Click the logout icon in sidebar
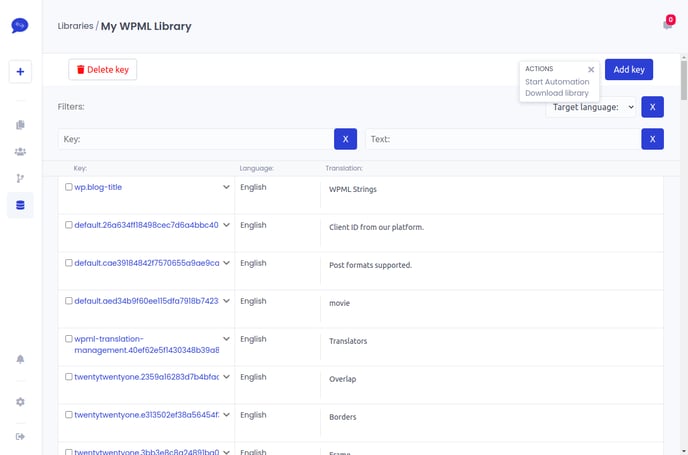The height and width of the screenshot is (455, 688). [20, 437]
